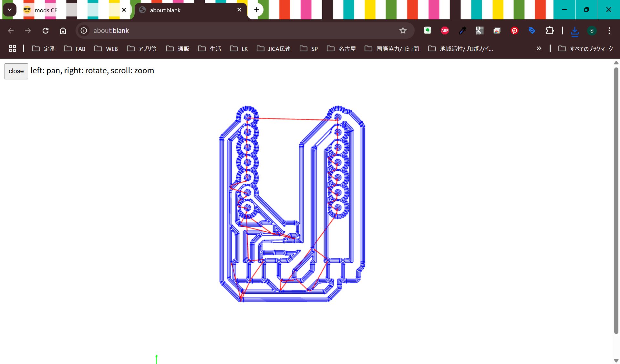Show more hidden bookmarks chevron
This screenshot has height=364, width=620.
pos(539,48)
